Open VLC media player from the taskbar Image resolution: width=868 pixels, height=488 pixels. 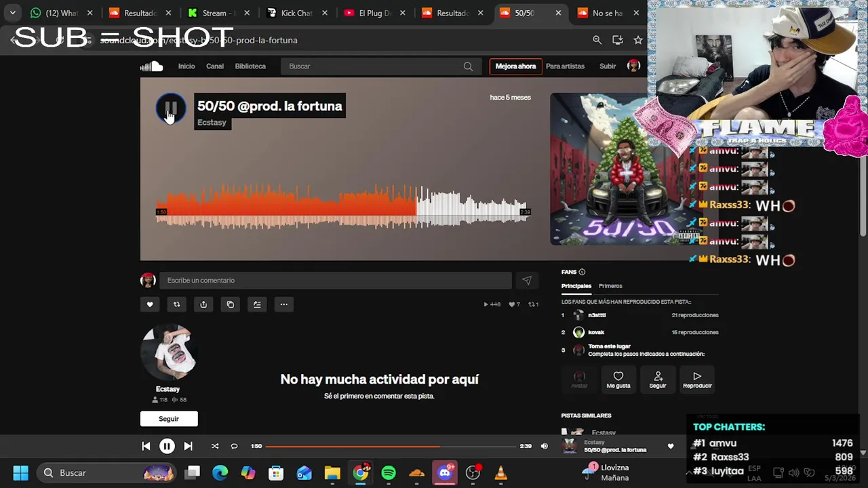click(x=501, y=473)
